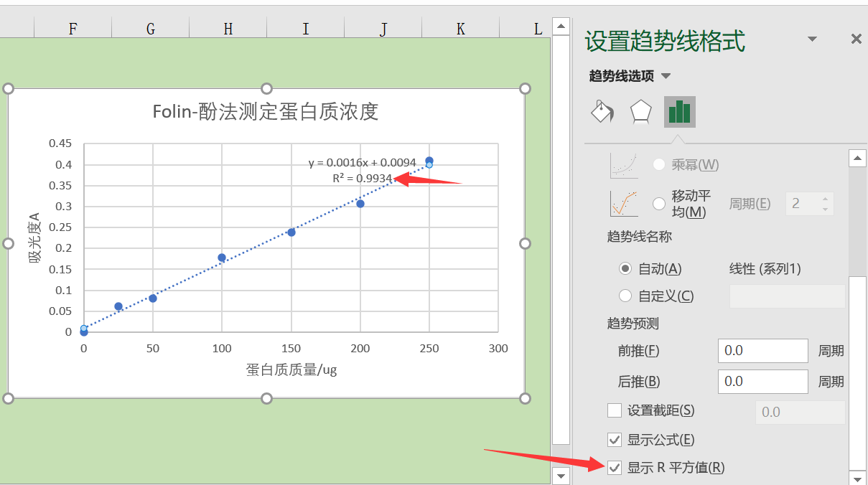This screenshot has height=485, width=868.
Task: Open the Trendline Options bar chart tab
Action: [x=679, y=111]
